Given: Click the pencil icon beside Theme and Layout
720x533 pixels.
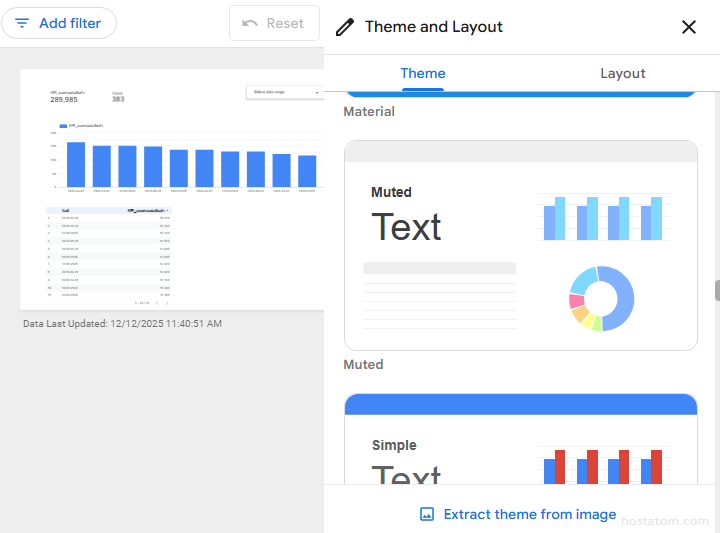Looking at the screenshot, I should tap(345, 27).
